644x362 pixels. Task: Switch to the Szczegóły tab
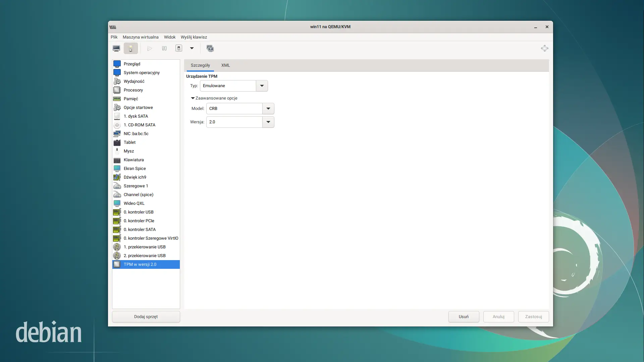pyautogui.click(x=200, y=65)
